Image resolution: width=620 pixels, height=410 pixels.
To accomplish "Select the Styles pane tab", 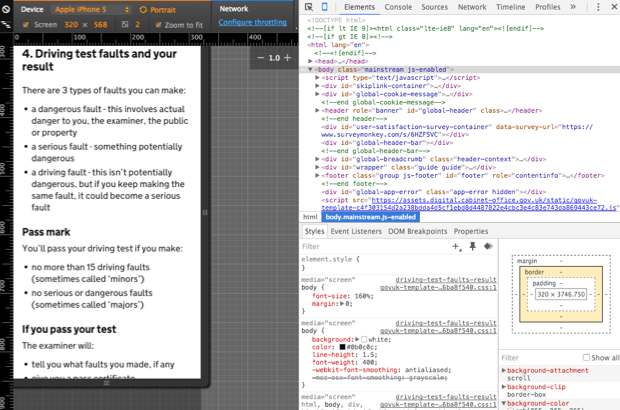I will click(314, 231).
